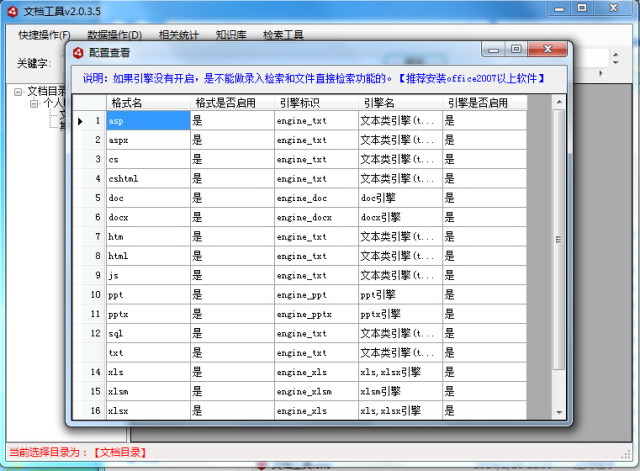This screenshot has width=640, height=471.
Task: Click the doc引擎 engine name cell
Action: (x=400, y=198)
